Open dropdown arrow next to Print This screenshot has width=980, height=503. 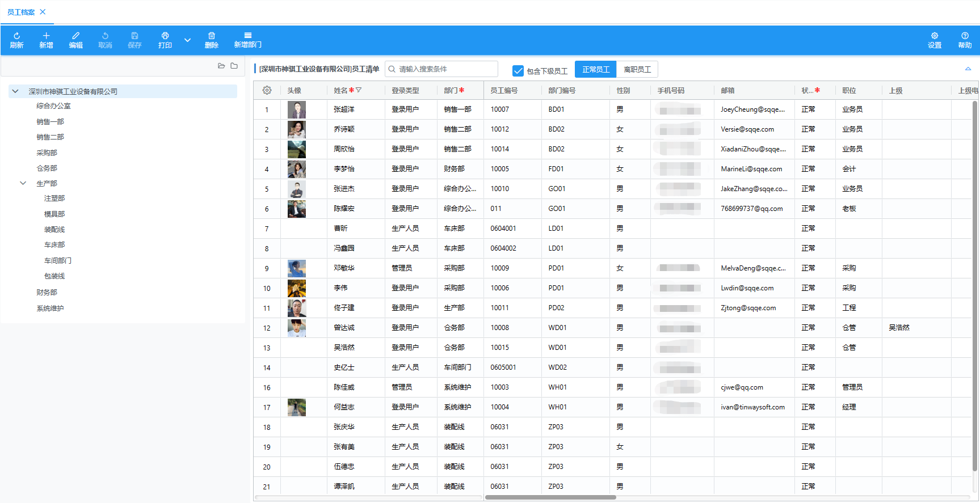point(187,40)
